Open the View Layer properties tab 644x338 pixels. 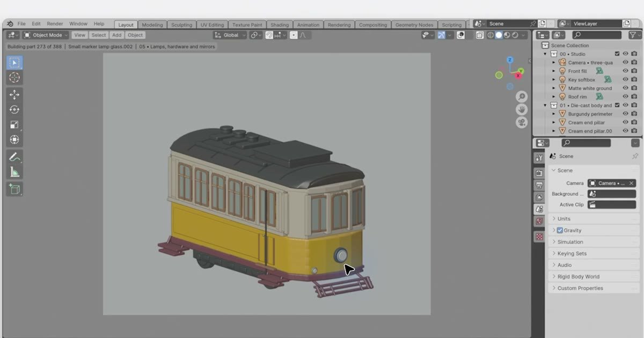point(539,197)
